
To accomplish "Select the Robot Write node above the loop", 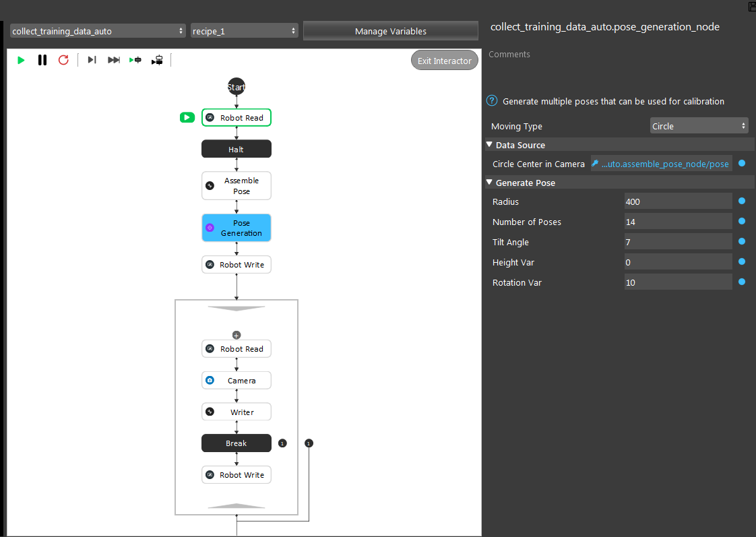I will (x=237, y=265).
